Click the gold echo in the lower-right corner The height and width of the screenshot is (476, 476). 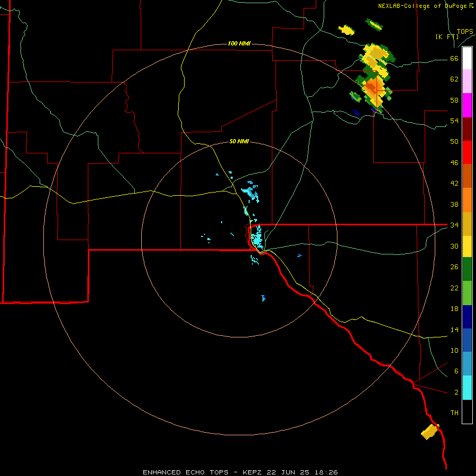pyautogui.click(x=429, y=432)
